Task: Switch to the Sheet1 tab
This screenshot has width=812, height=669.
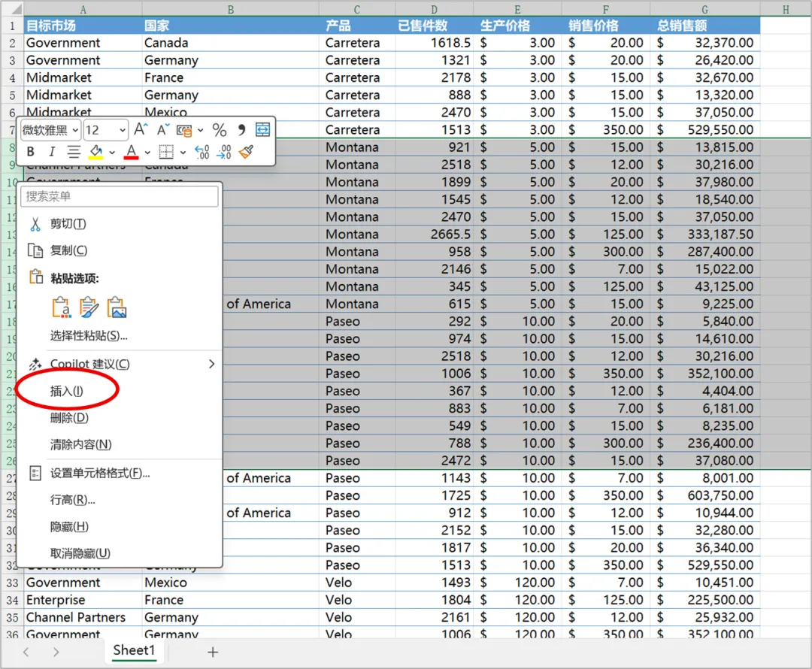Action: (134, 650)
